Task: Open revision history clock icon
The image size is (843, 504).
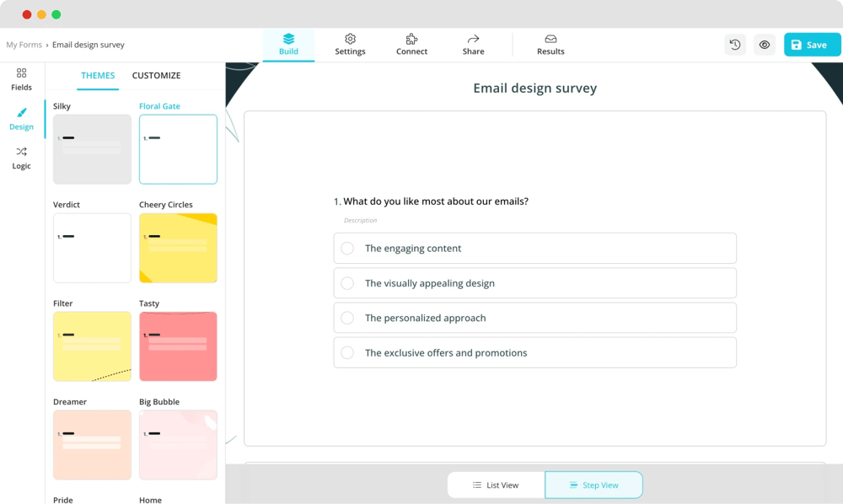Action: pyautogui.click(x=735, y=45)
